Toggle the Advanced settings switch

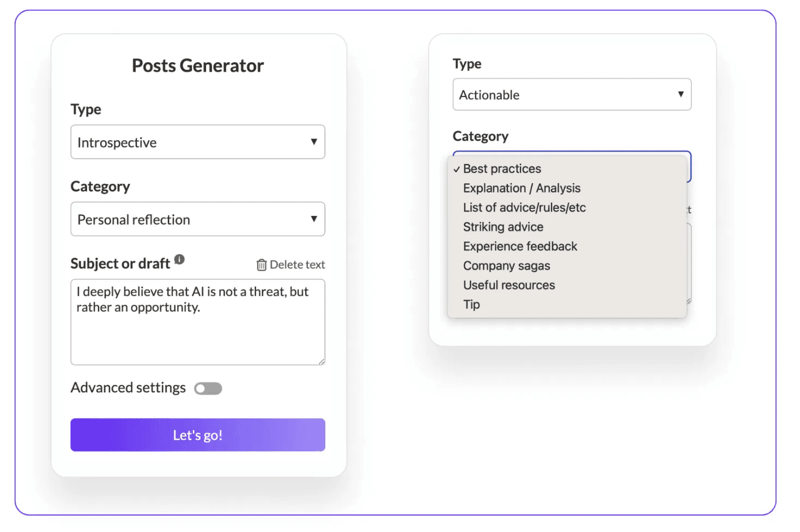coord(208,389)
